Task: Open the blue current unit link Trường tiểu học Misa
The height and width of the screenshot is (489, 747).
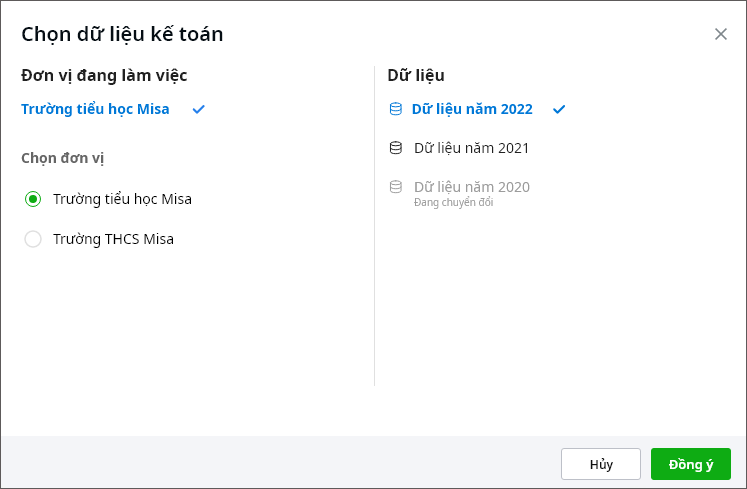Action: [x=95, y=109]
